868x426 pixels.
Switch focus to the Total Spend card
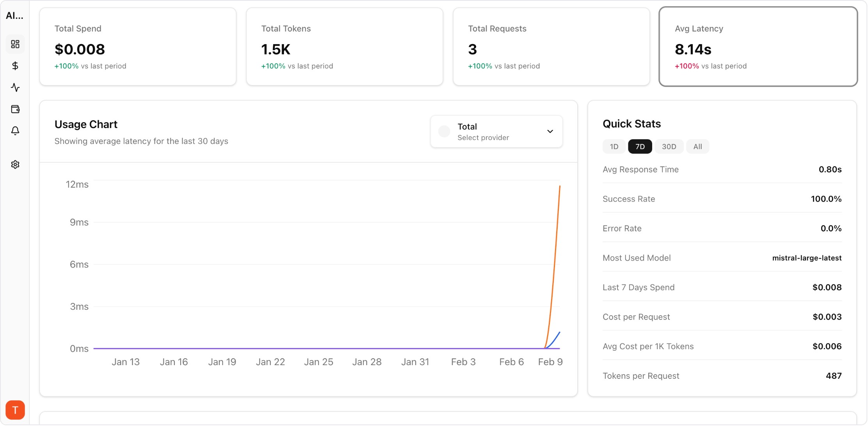pyautogui.click(x=137, y=47)
